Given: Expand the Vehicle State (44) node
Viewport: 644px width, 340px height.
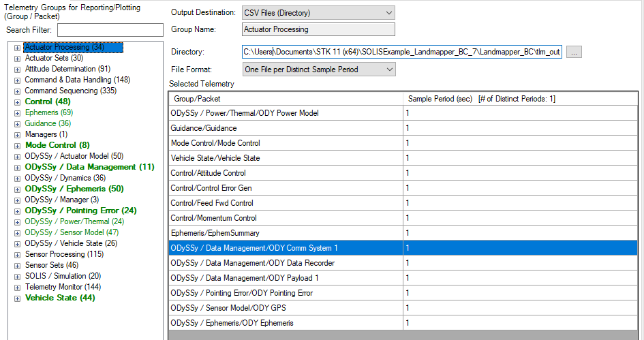Looking at the screenshot, I should point(17,298).
